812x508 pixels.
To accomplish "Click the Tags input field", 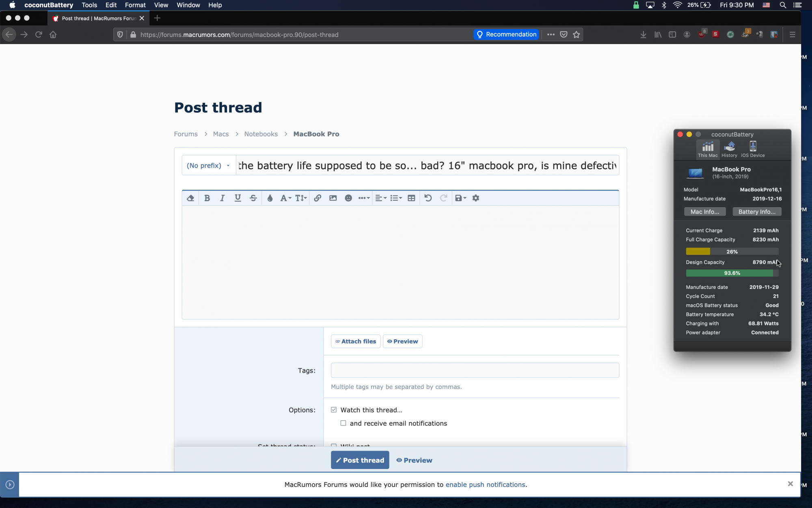I will (475, 370).
